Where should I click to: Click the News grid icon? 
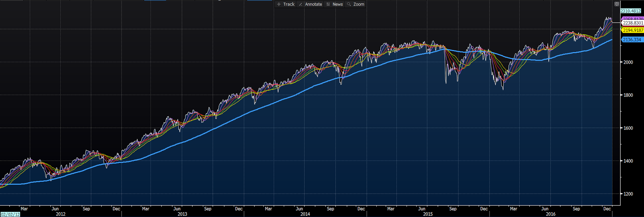click(x=328, y=4)
